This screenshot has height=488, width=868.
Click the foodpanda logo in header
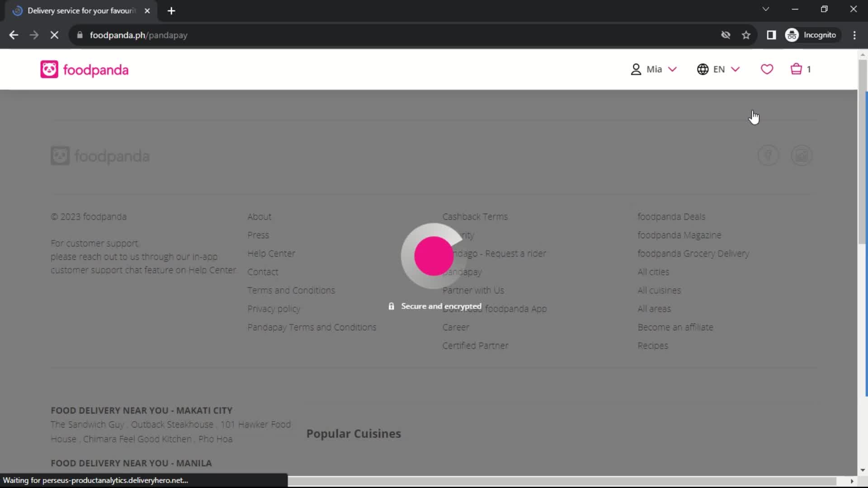click(x=85, y=70)
